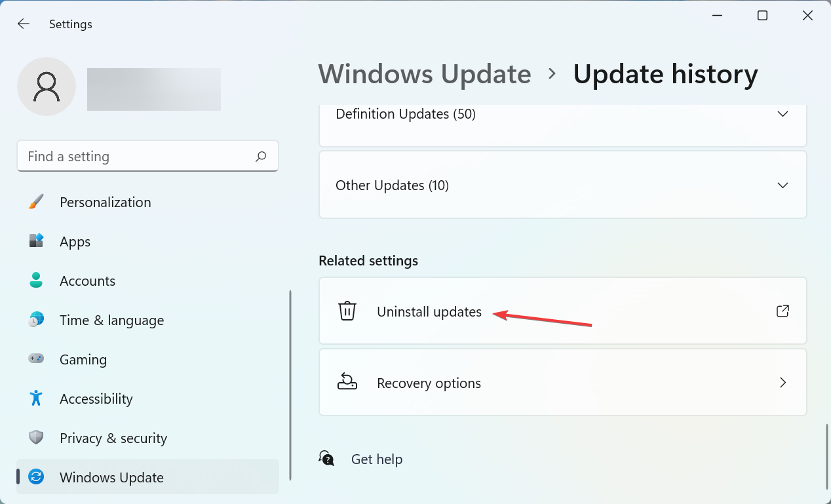The height and width of the screenshot is (504, 831).
Task: Go back using the arrow button
Action: [x=23, y=24]
